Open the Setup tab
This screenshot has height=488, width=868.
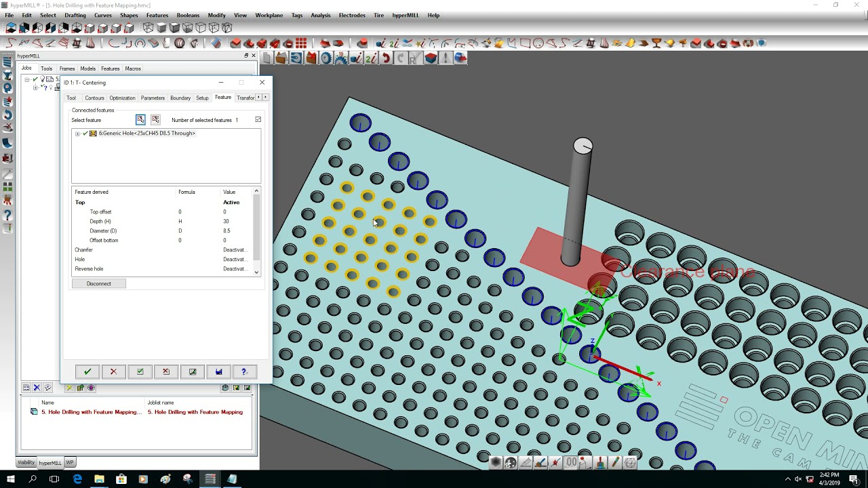click(x=202, y=98)
